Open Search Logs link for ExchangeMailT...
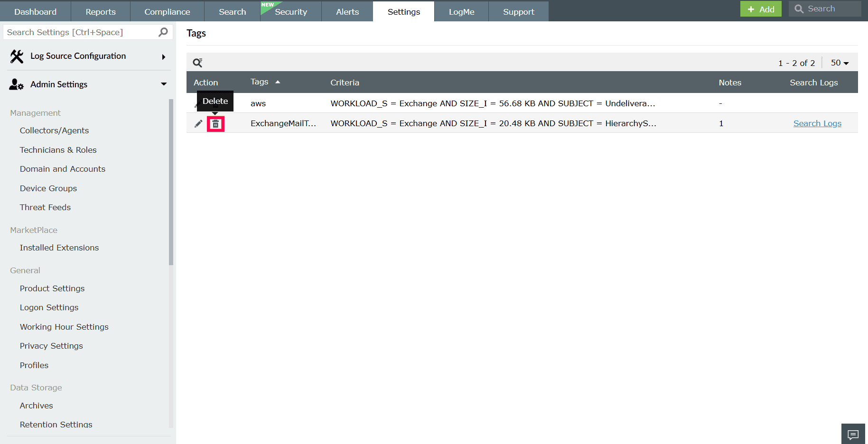868x444 pixels. pyautogui.click(x=817, y=123)
